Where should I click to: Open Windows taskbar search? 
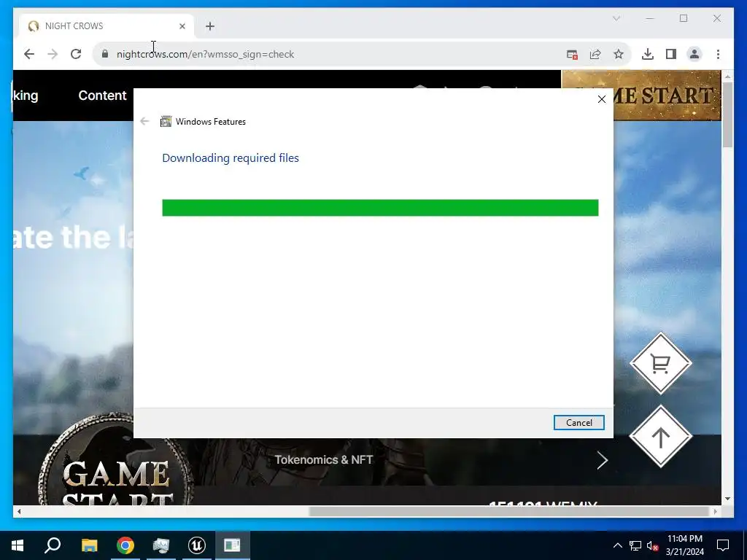pos(53,545)
